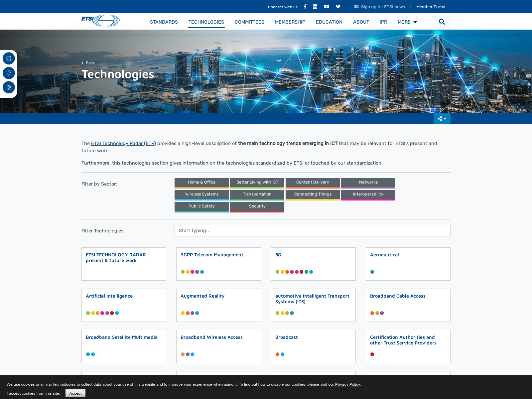This screenshot has height=399, width=532.
Task: Open the Member Portal link
Action: [x=431, y=7]
